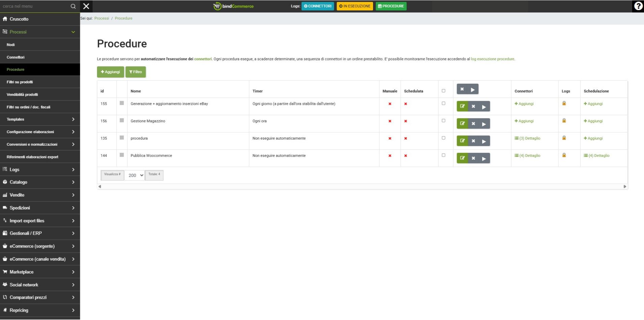This screenshot has width=644, height=320.
Task: Click the green Aggiungi button
Action: coord(111,72)
